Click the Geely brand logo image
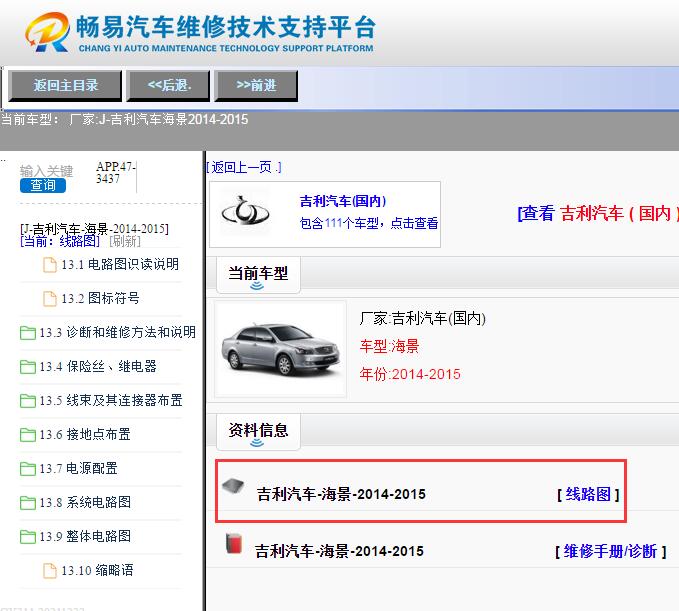 tap(245, 213)
